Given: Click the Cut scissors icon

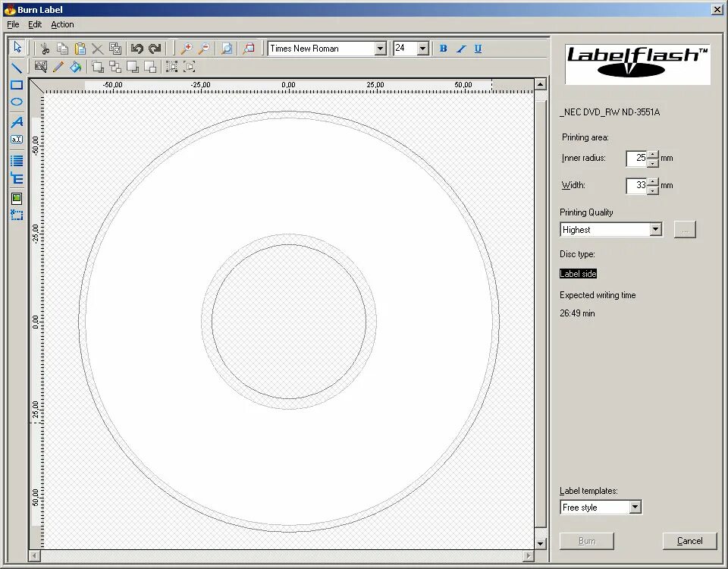Looking at the screenshot, I should click(x=45, y=49).
